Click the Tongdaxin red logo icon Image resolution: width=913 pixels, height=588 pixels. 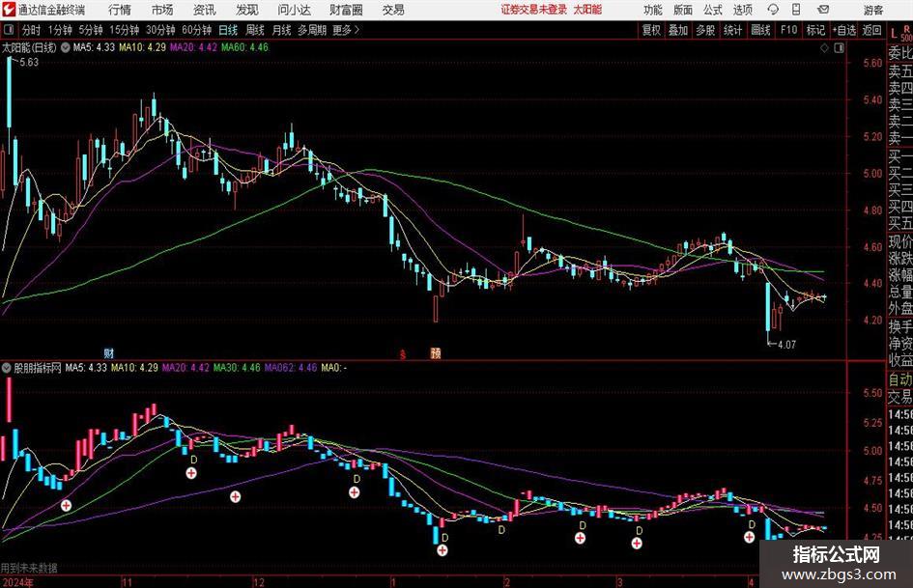(9, 10)
